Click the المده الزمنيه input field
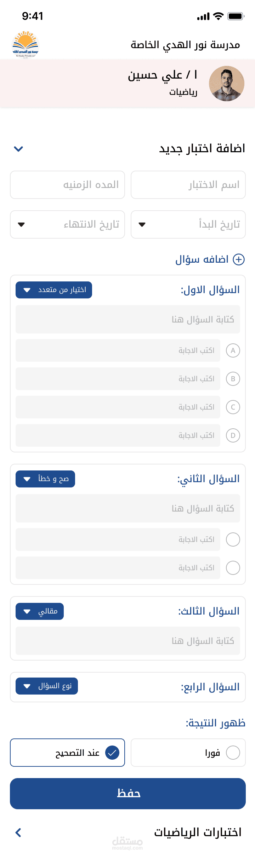Viewport: 255px width, 868px height. [x=67, y=185]
